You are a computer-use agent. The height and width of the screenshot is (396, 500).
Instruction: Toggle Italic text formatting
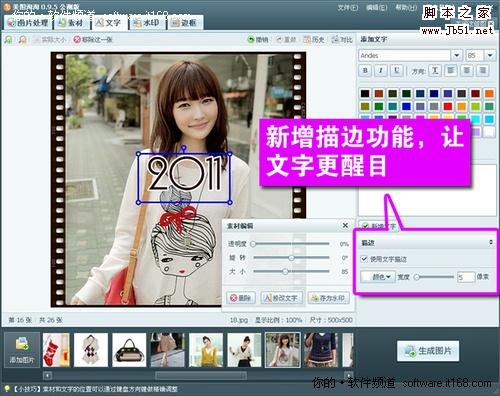click(x=381, y=70)
